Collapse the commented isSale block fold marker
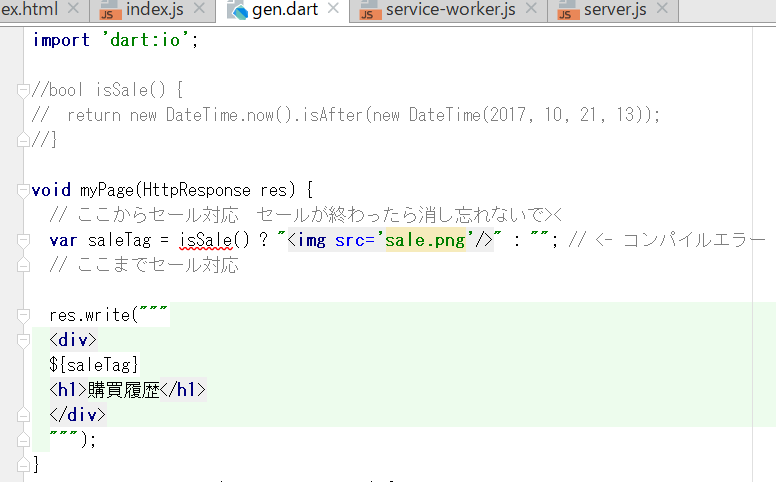Screen dimensions: 776x482 (23, 91)
